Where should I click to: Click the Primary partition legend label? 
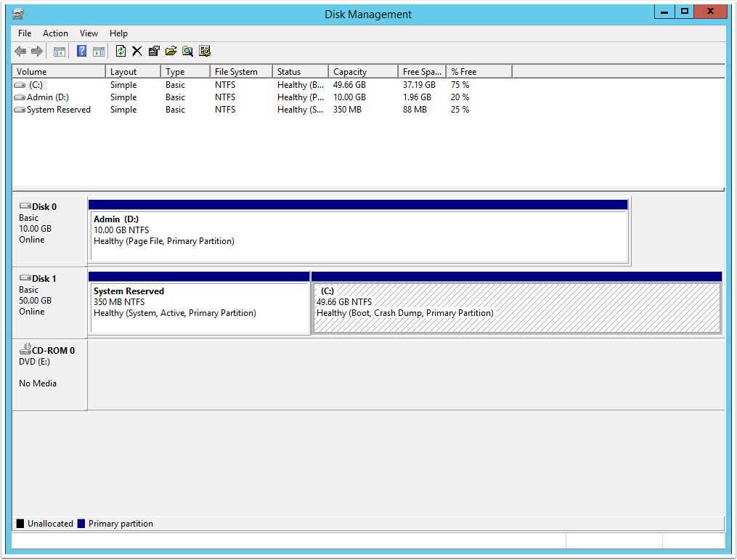click(x=121, y=524)
